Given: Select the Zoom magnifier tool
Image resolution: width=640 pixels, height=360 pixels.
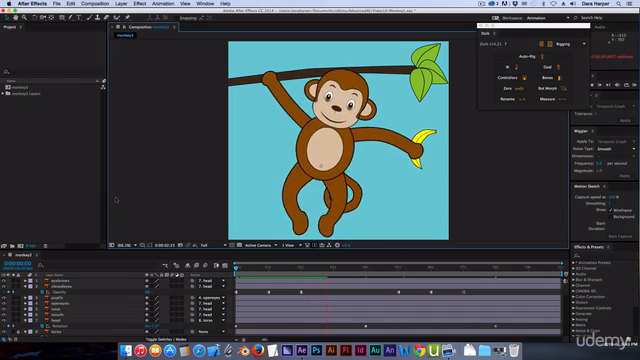Looking at the screenshot, I should click(x=24, y=18).
